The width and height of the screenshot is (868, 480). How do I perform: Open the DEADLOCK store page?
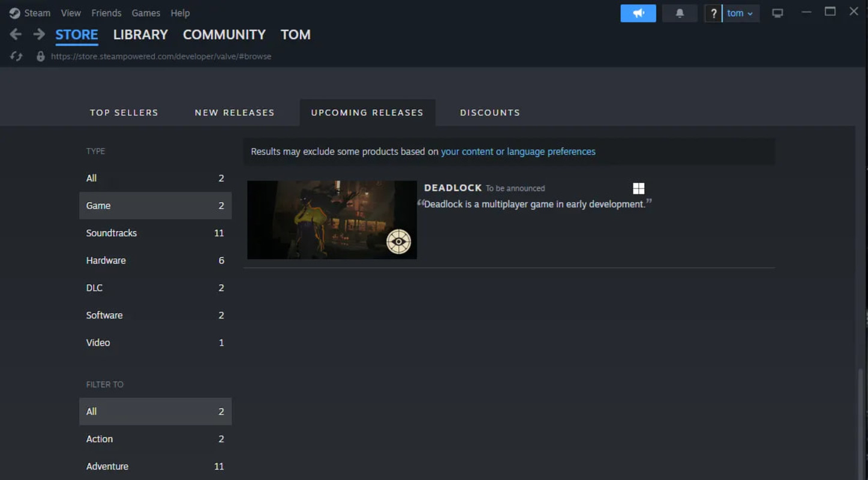click(x=453, y=188)
